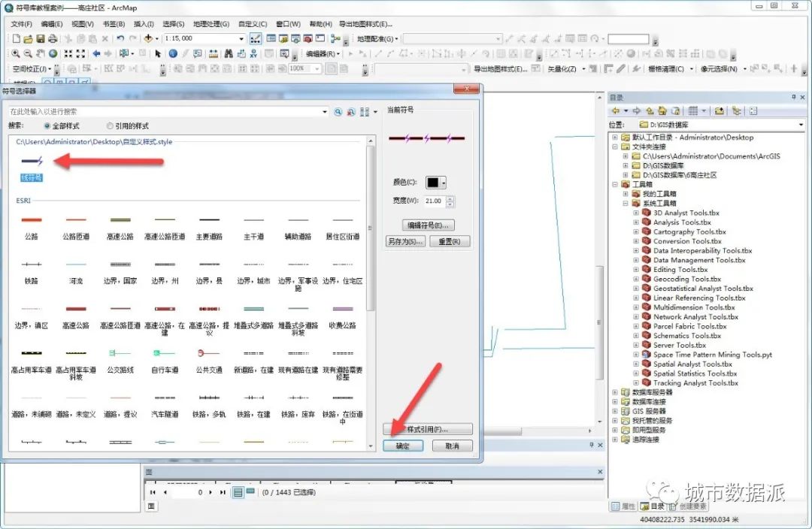This screenshot has width=812, height=529.
Task: Open the Find binoculars tool
Action: click(x=229, y=53)
